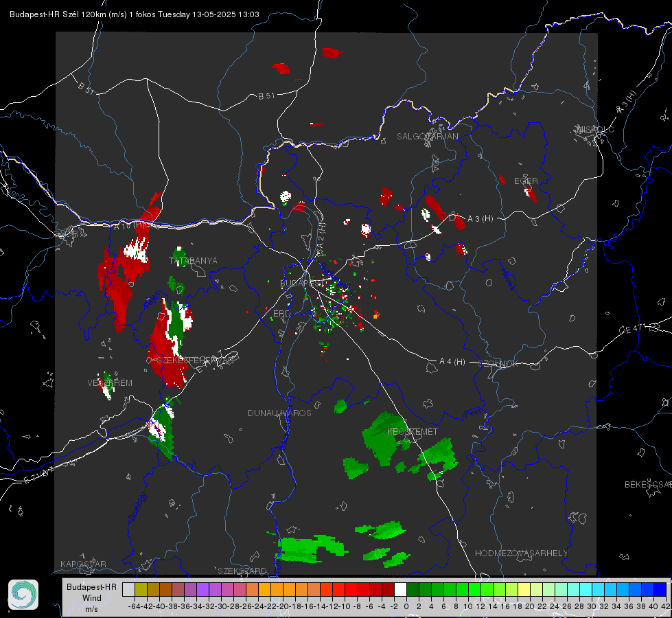Click the SALGÓTARJÁN city label
The image size is (672, 618).
click(x=427, y=137)
